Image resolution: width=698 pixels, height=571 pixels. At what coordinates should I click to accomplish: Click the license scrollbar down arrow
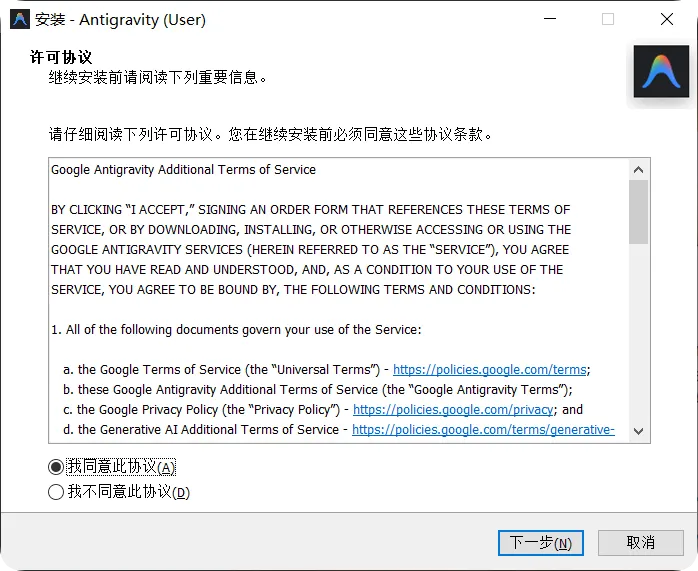(638, 431)
